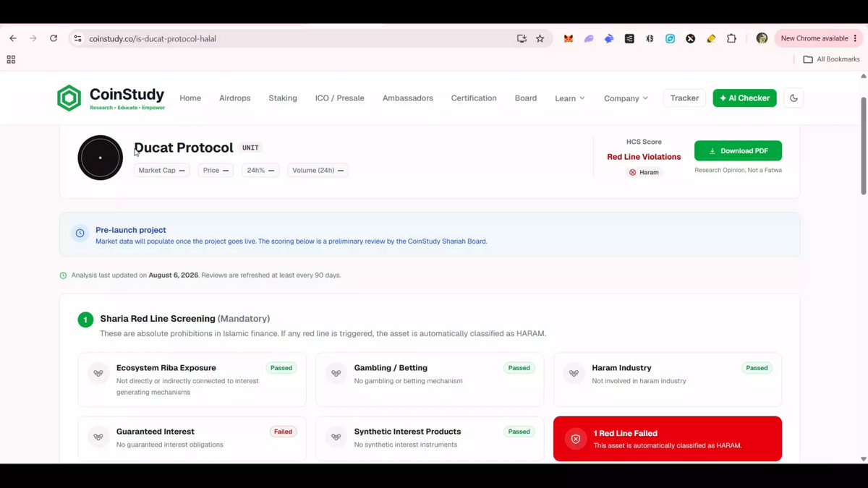This screenshot has height=488, width=868.
Task: Click the Haram status badge
Action: coord(644,172)
